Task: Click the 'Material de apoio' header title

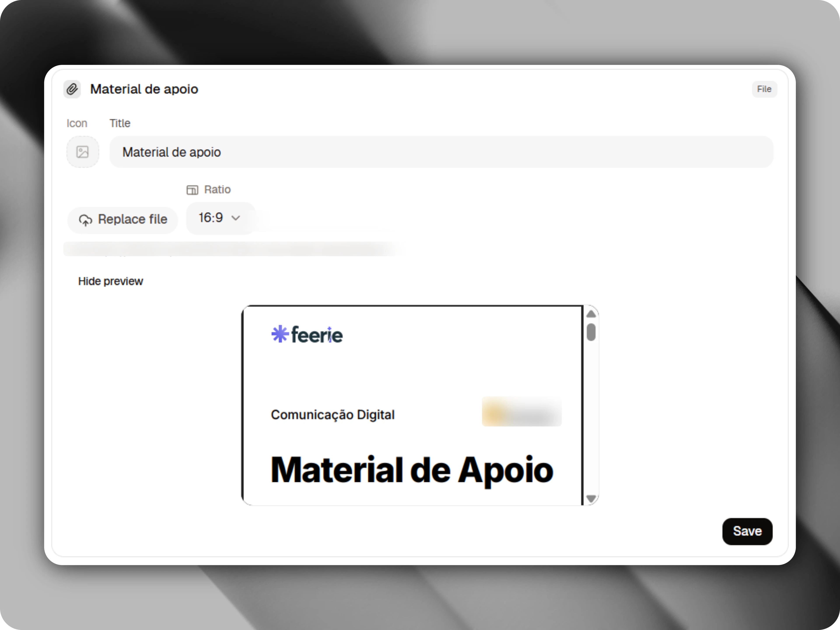Action: click(144, 89)
